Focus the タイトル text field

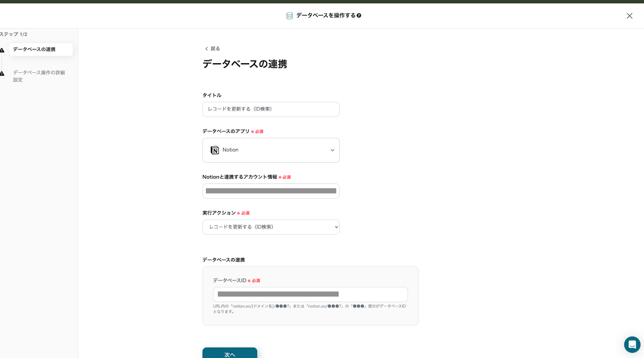[x=271, y=109]
